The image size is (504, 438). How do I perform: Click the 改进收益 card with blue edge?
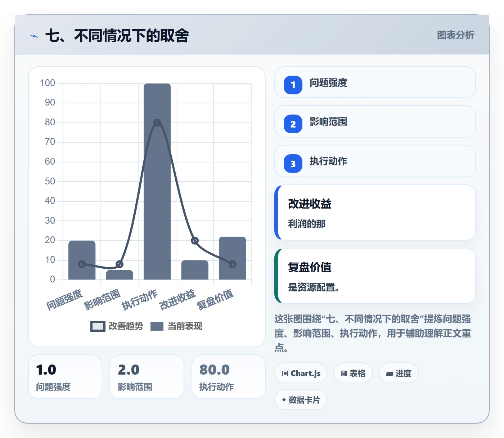[375, 213]
